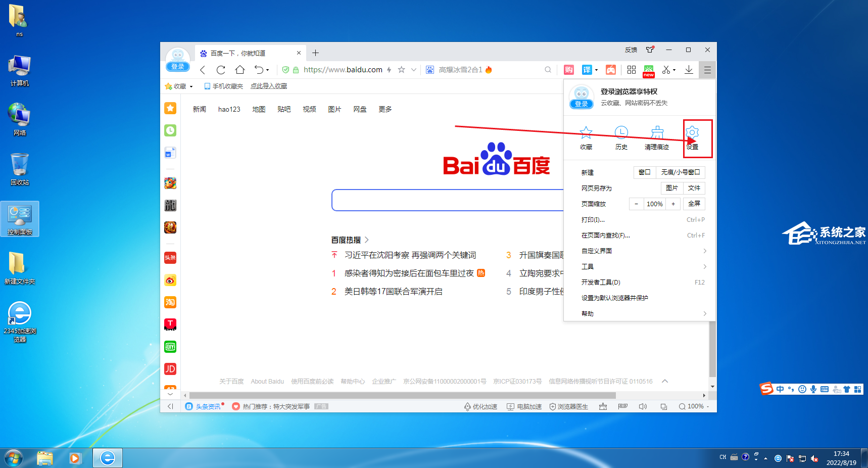Screen dimensions: 868x468
Task: Open the sidebar green history clock icon
Action: pos(170,130)
